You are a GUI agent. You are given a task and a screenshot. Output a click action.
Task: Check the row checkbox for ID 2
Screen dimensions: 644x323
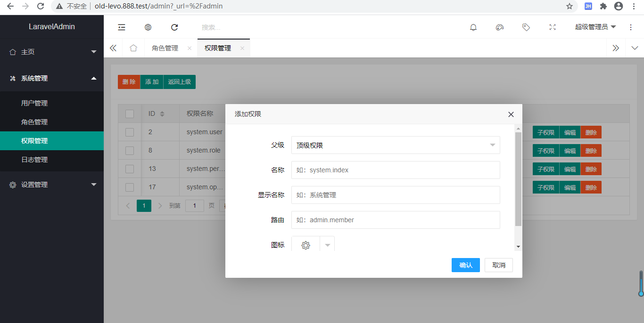pos(130,132)
